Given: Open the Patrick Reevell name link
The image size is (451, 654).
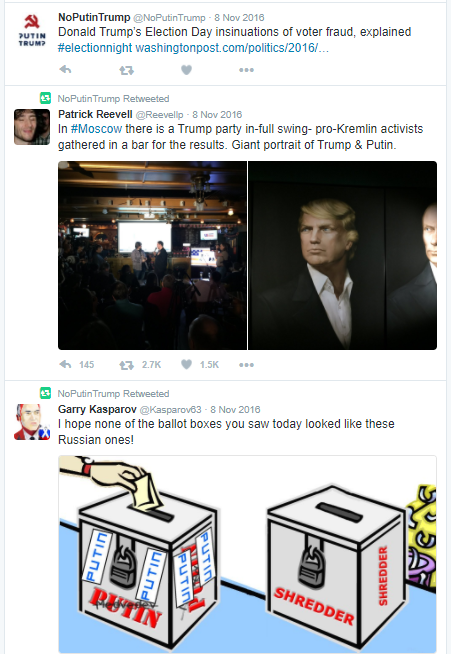Looking at the screenshot, I should pos(95,114).
